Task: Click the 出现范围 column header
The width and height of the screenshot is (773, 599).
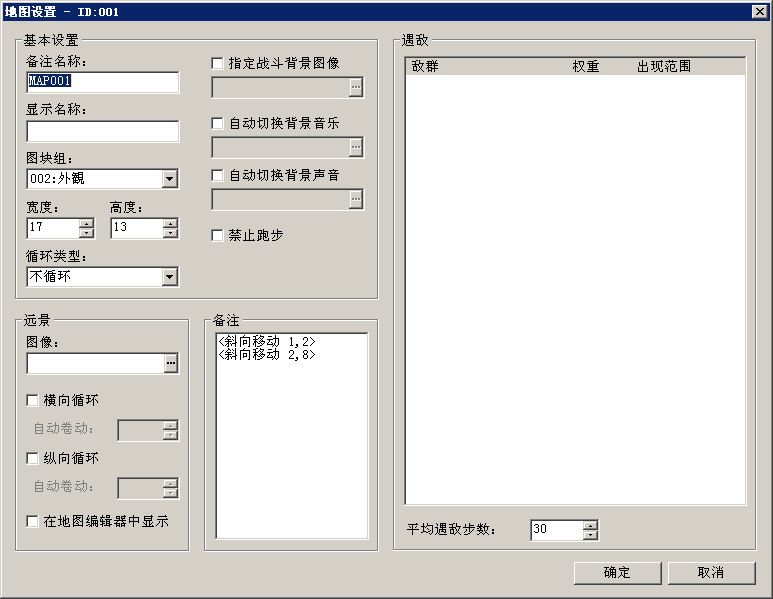Action: [687, 66]
